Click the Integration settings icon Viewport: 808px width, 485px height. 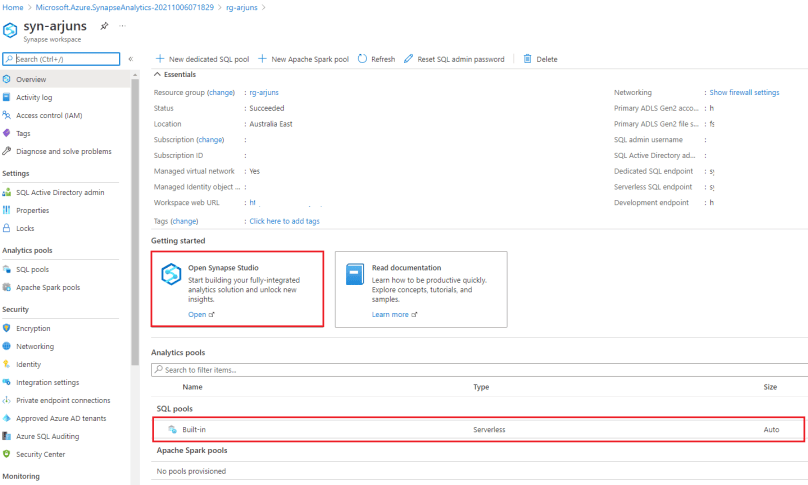click(6, 382)
